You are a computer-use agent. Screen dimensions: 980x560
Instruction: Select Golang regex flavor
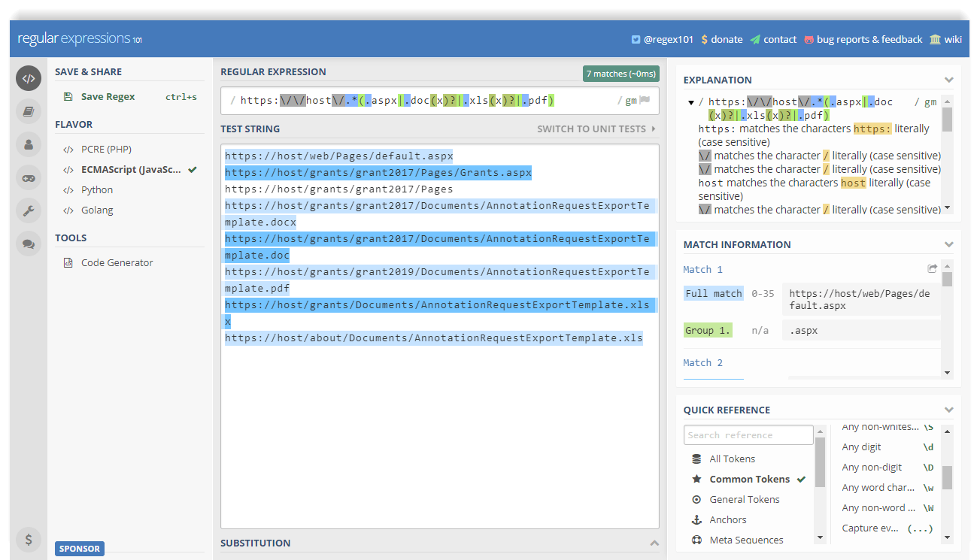point(97,210)
